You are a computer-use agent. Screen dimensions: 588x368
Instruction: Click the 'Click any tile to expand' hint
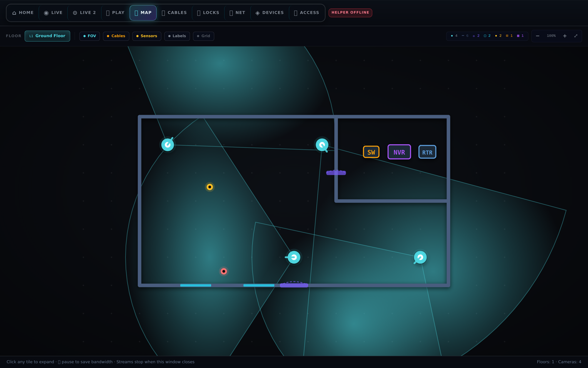(30, 362)
